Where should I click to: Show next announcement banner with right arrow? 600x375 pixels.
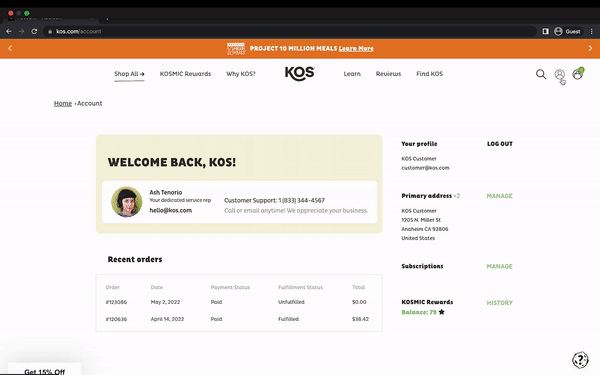tap(590, 48)
